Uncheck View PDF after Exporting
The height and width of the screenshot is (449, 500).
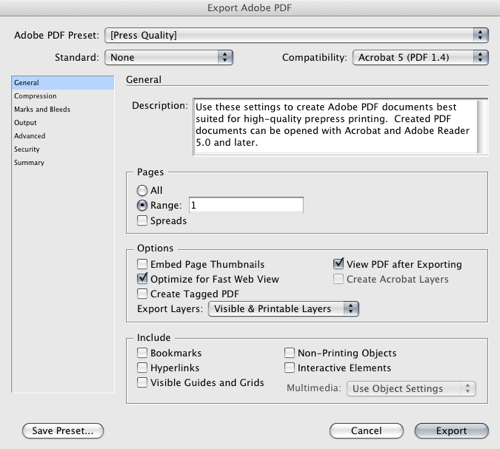coord(338,264)
